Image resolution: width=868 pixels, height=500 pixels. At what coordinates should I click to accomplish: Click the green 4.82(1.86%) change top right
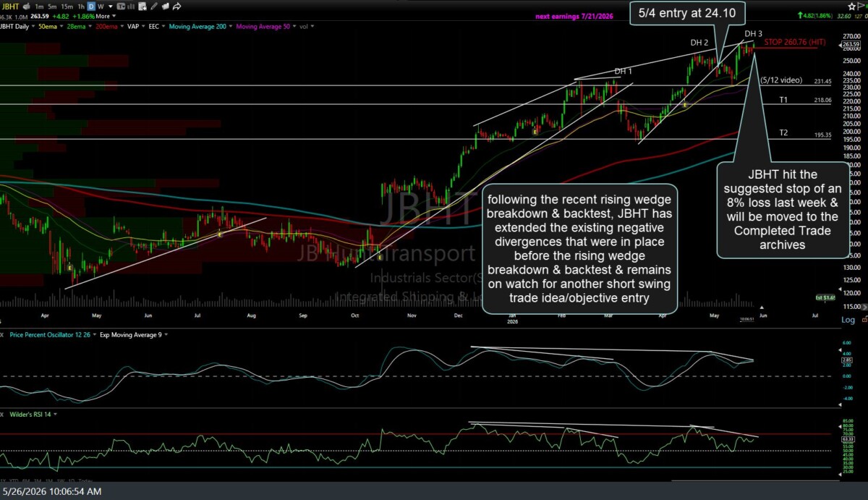pos(816,16)
